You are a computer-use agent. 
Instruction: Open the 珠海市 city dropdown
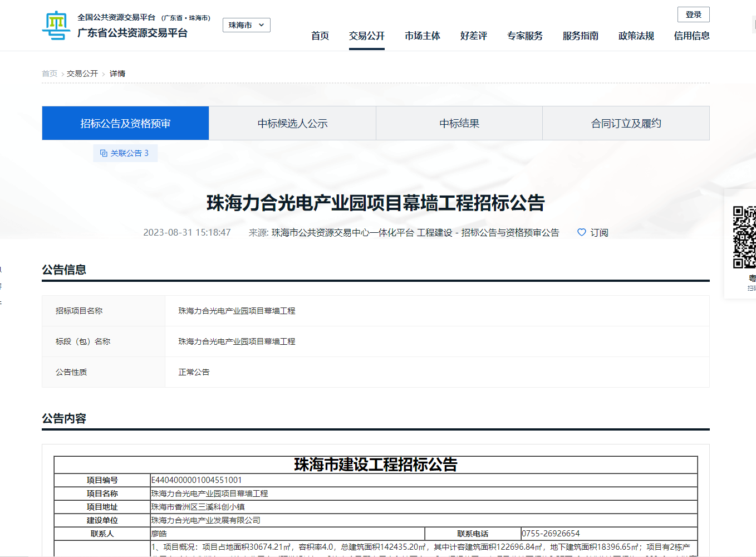coord(246,25)
